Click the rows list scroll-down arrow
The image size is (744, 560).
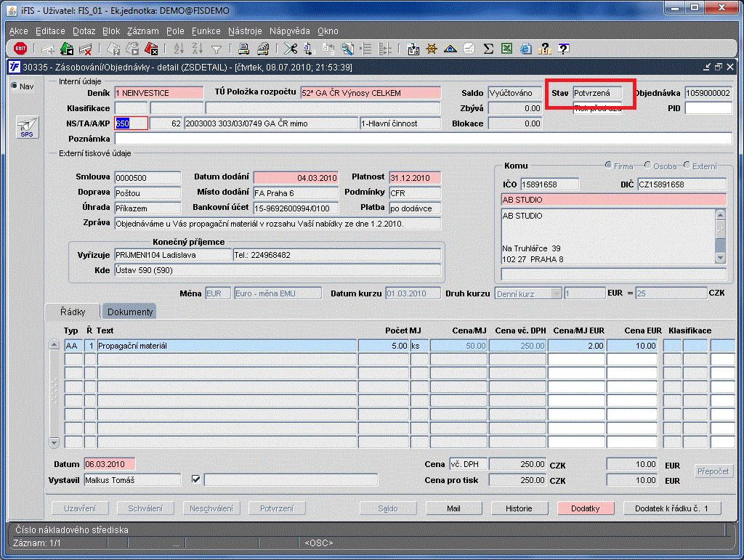(54, 442)
